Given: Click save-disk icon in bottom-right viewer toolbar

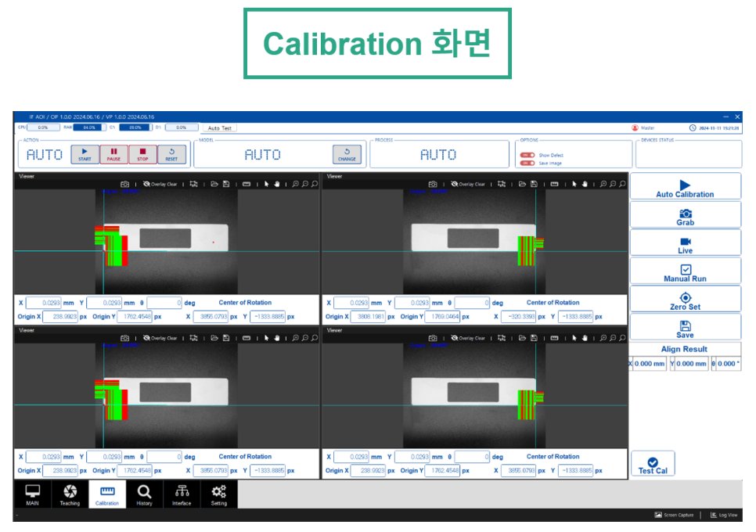Looking at the screenshot, I should tap(534, 338).
